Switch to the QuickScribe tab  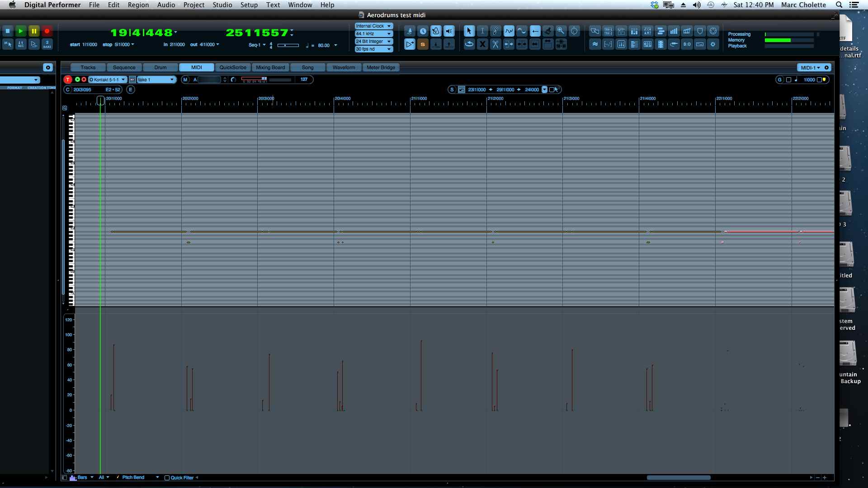pyautogui.click(x=233, y=67)
